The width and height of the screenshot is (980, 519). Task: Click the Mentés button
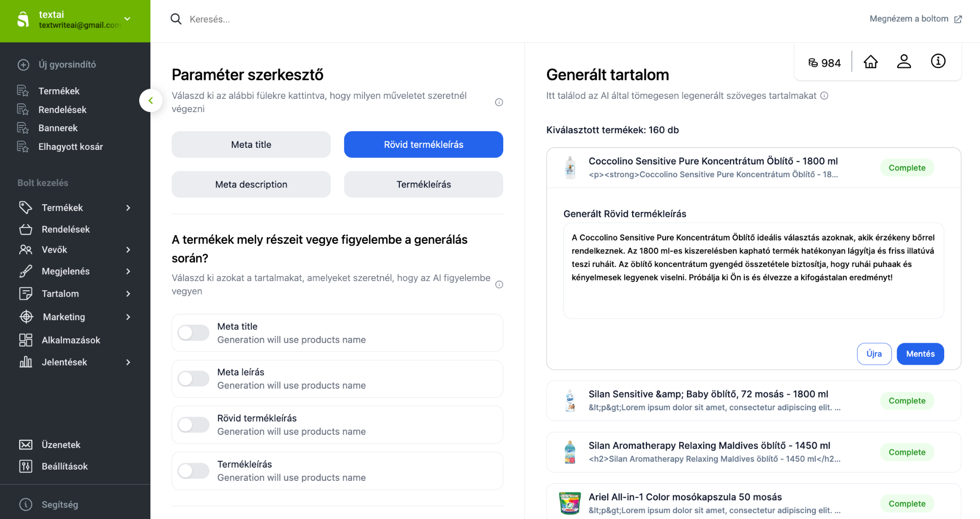pos(920,354)
